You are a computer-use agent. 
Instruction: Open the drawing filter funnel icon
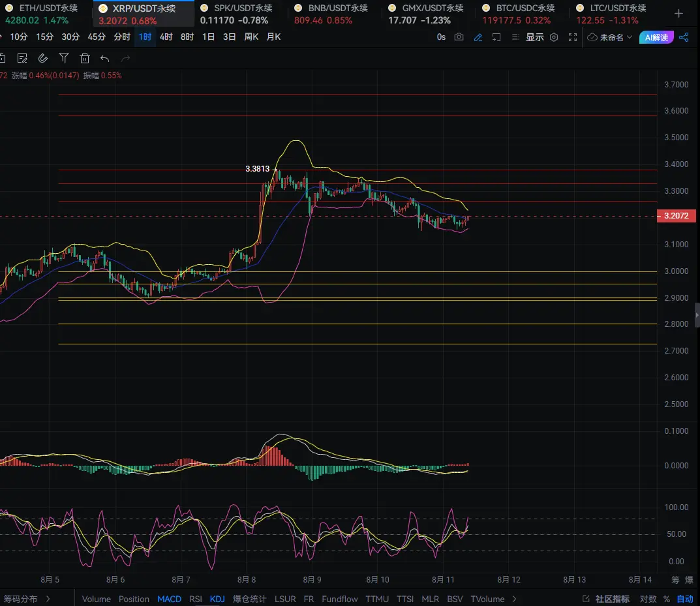[64, 58]
